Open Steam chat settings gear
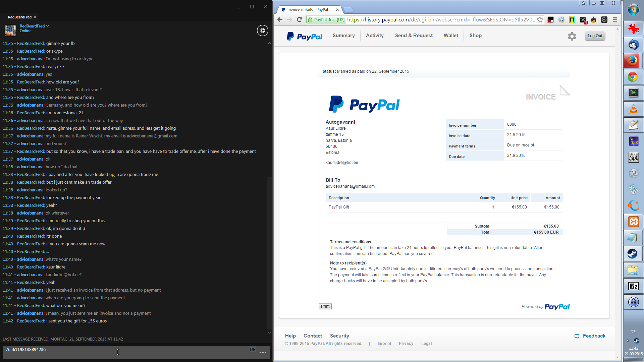This screenshot has width=644, height=362. click(x=263, y=31)
